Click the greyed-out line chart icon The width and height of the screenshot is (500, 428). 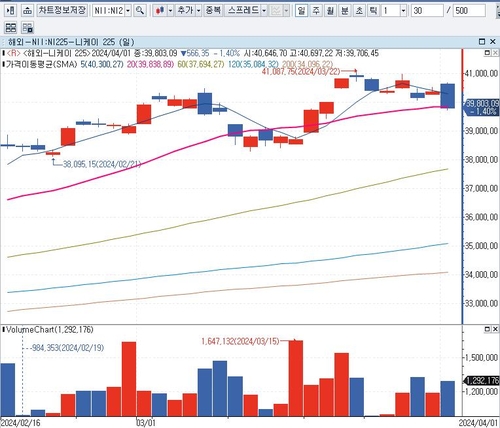[x=276, y=11]
